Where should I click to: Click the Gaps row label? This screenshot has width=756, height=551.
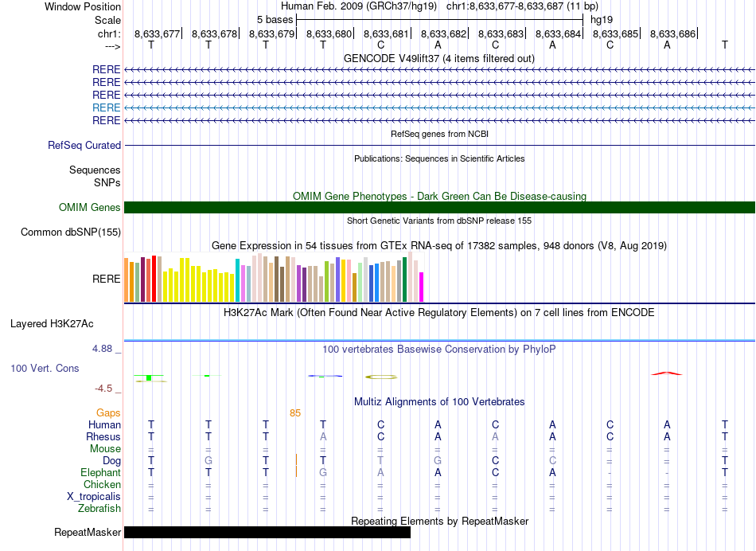click(108, 413)
